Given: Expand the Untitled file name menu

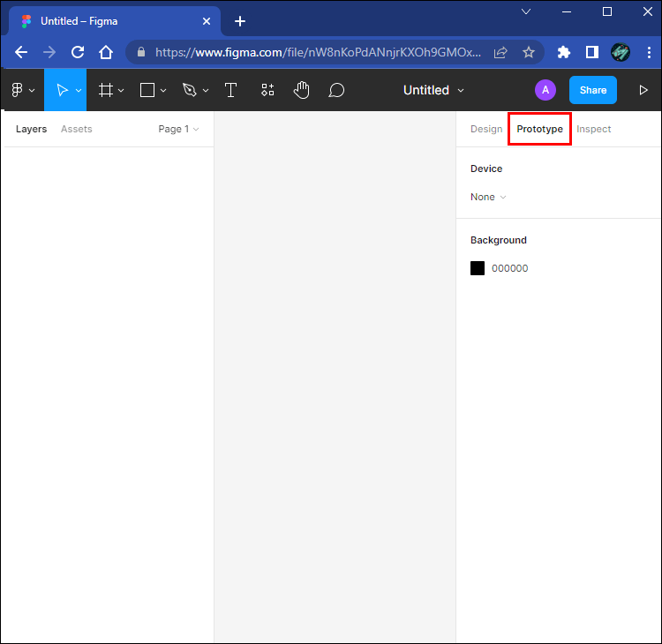Looking at the screenshot, I should 433,90.
